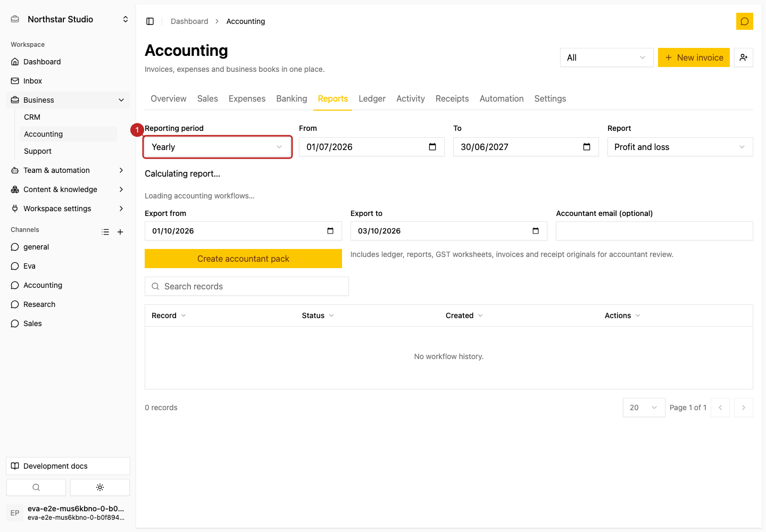The height and width of the screenshot is (532, 766).
Task: Switch to the Automation tab
Action: (502, 99)
